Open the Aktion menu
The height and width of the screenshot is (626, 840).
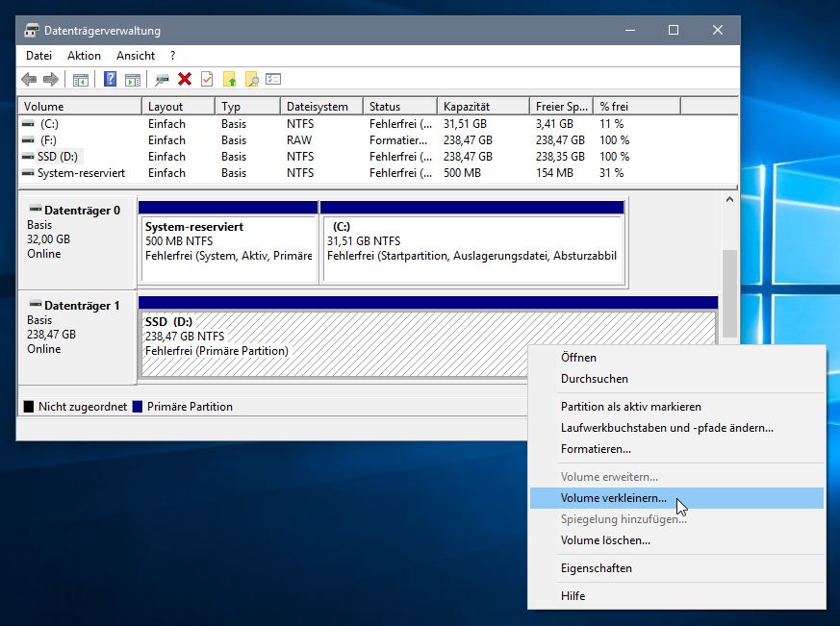tap(84, 56)
